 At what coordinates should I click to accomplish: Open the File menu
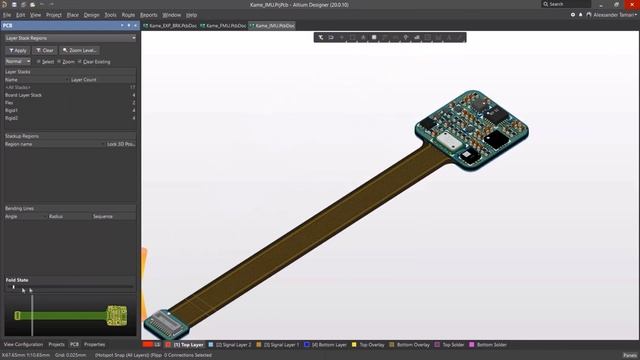pos(7,15)
